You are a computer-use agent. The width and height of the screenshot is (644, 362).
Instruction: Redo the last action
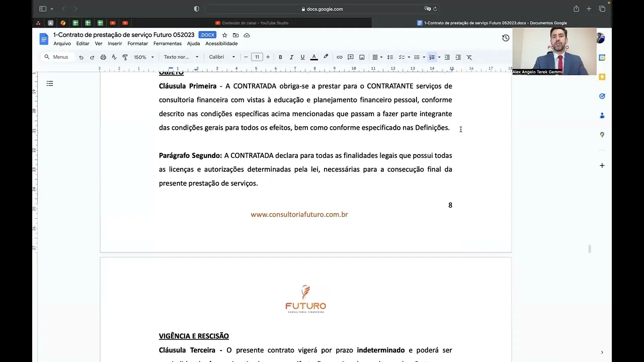[x=92, y=57]
